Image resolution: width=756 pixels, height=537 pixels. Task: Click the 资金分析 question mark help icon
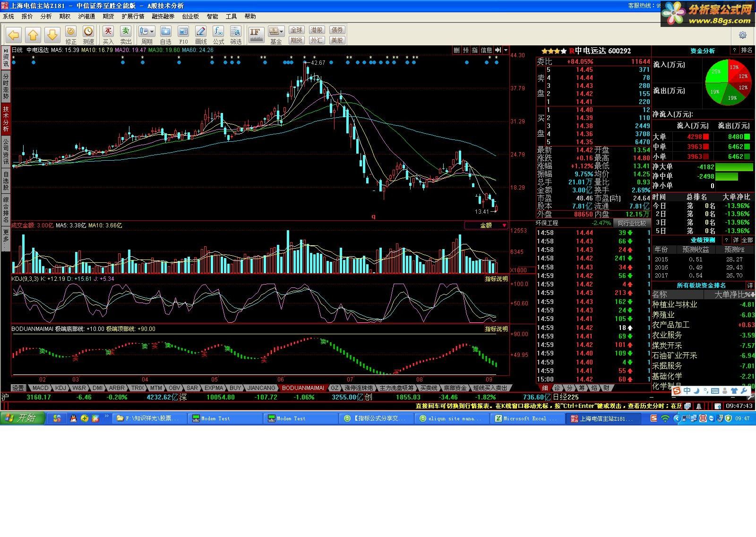tap(734, 50)
